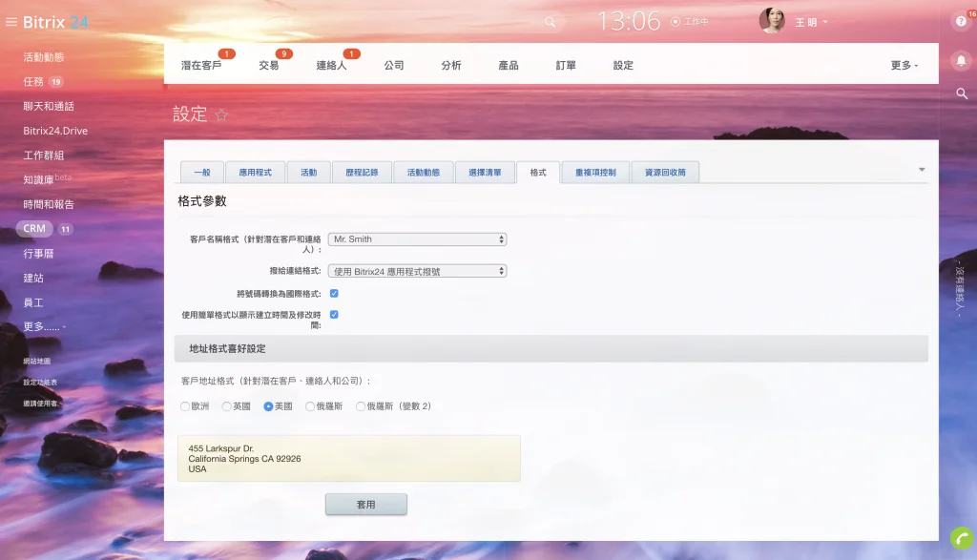Click the search magnifier in top header
This screenshot has height=560, width=977.
pyautogui.click(x=550, y=22)
